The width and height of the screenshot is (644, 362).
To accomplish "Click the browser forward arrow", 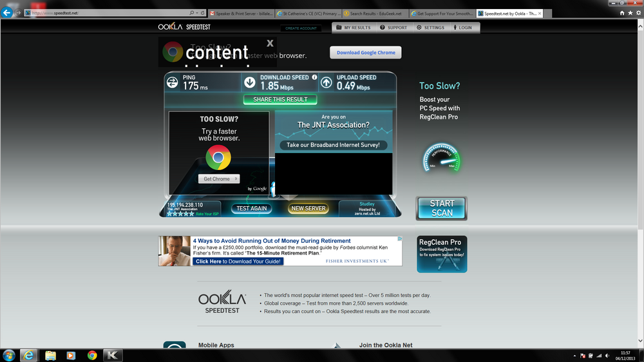I will tap(17, 13).
